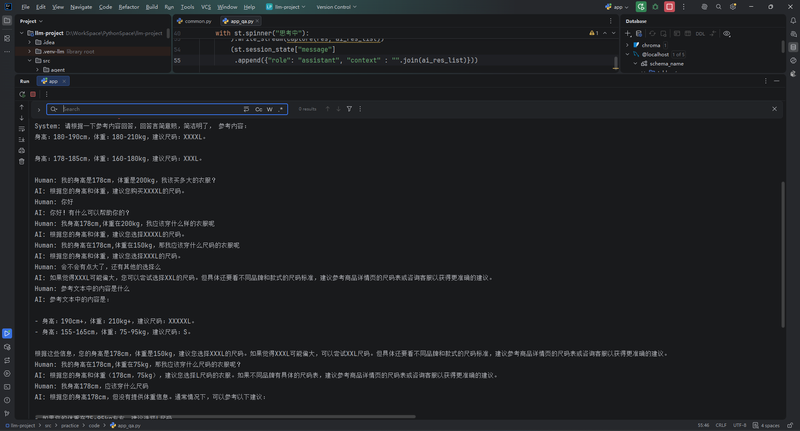Click the warning indicator in editor

point(592,33)
